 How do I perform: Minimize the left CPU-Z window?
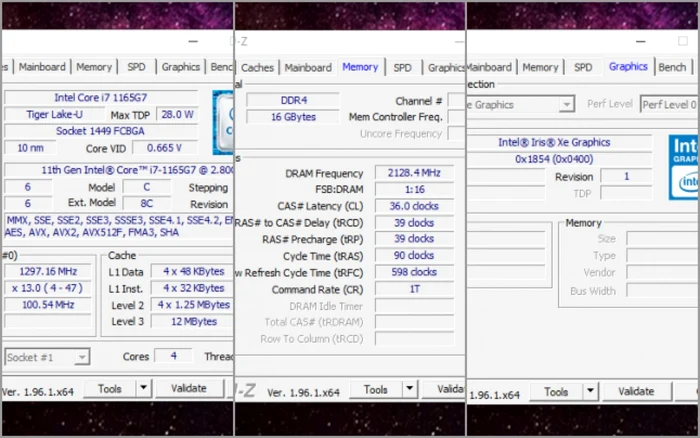(193, 42)
